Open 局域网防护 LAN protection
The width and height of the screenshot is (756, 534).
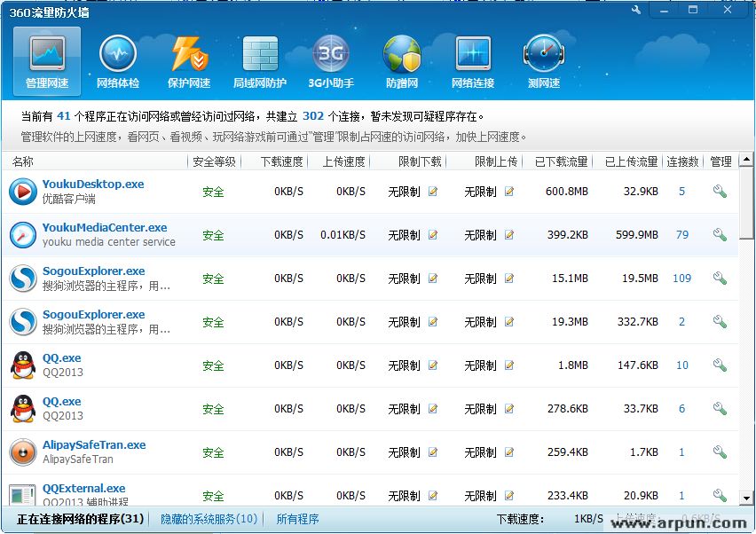pos(260,61)
